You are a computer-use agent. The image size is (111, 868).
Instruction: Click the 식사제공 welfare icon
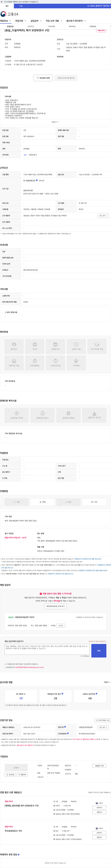click(76, 363)
